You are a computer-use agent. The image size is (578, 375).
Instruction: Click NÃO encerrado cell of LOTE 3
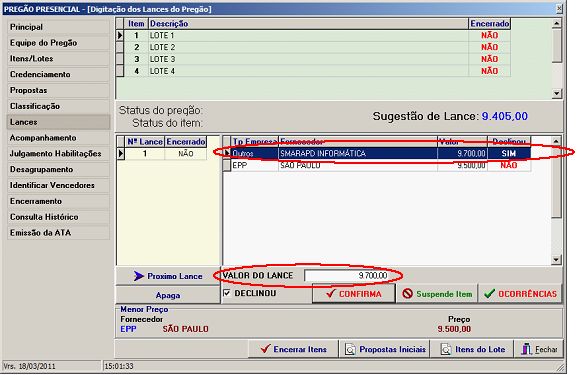point(490,59)
